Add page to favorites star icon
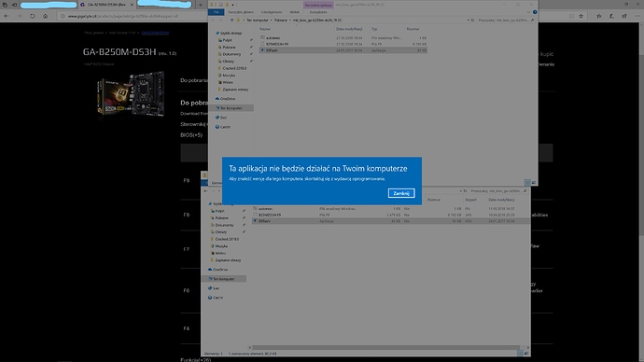 tap(581, 16)
